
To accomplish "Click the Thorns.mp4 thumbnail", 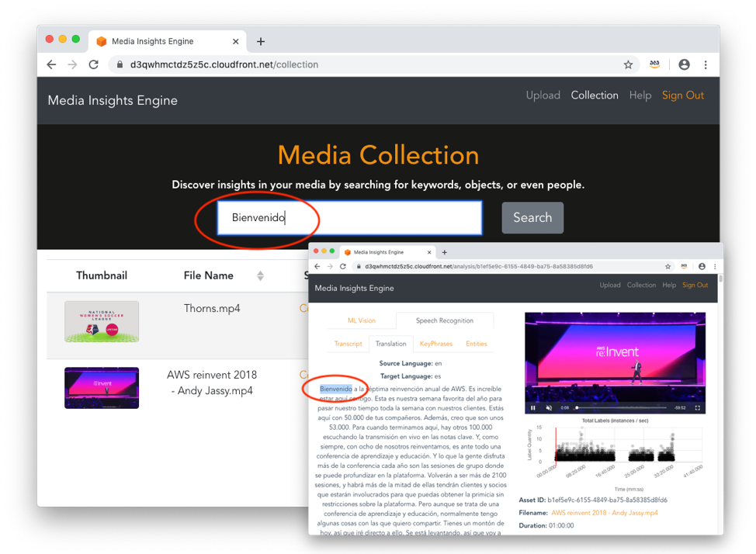I will pos(102,321).
